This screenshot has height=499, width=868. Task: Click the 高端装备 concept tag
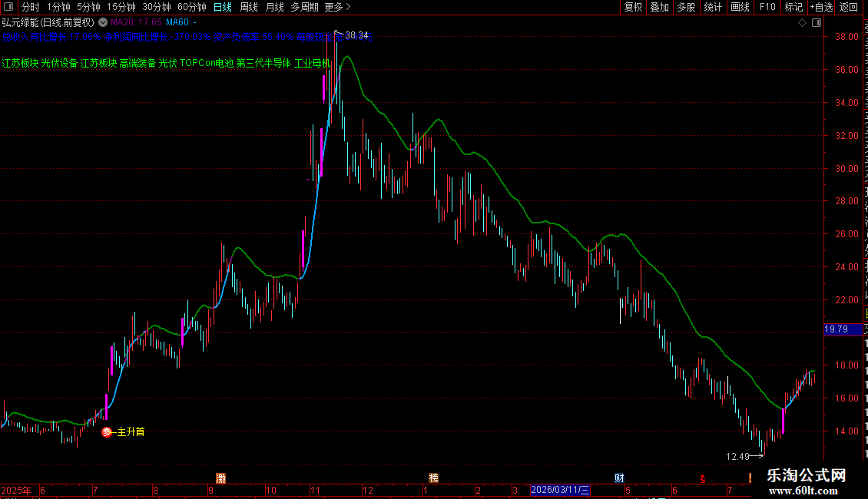click(x=137, y=63)
